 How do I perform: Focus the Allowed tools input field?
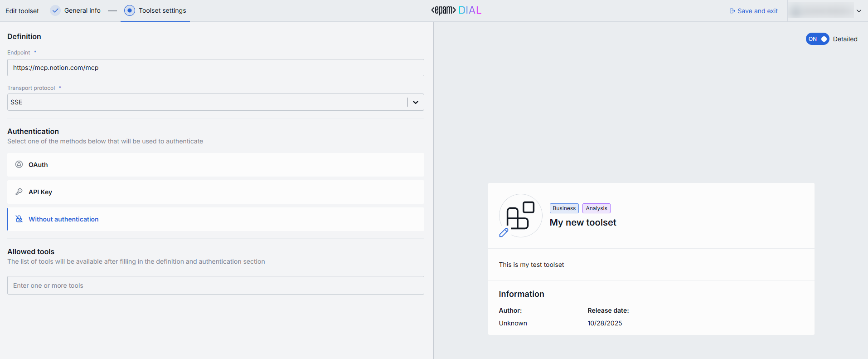(x=216, y=285)
